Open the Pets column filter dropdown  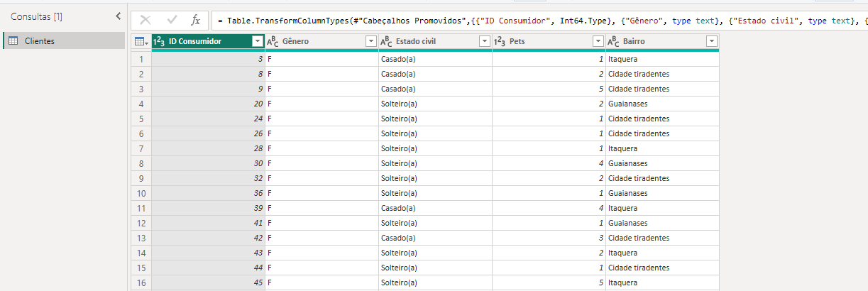[x=598, y=42]
